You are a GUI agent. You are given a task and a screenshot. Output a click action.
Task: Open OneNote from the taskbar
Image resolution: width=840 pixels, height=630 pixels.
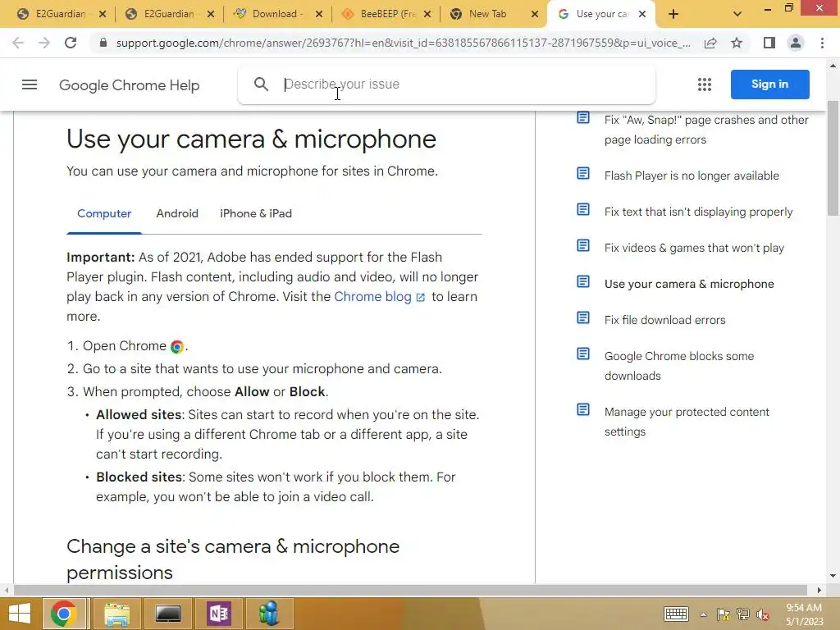pyautogui.click(x=218, y=614)
